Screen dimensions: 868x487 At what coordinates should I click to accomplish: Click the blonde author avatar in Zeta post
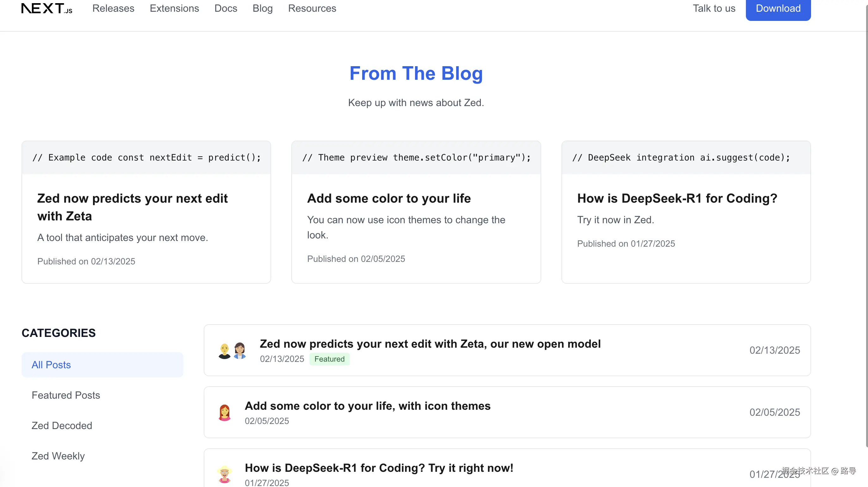224,351
